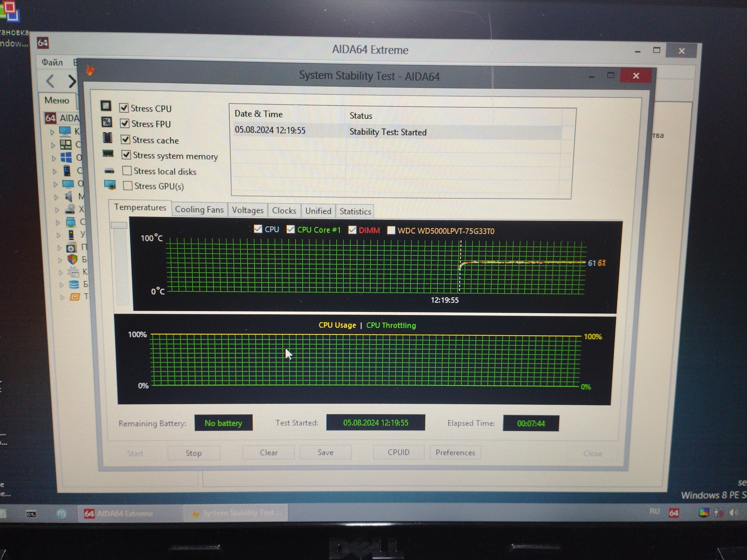Viewport: 747px width, 560px height.
Task: Select the Display screen icon in the tree
Action: point(68,183)
